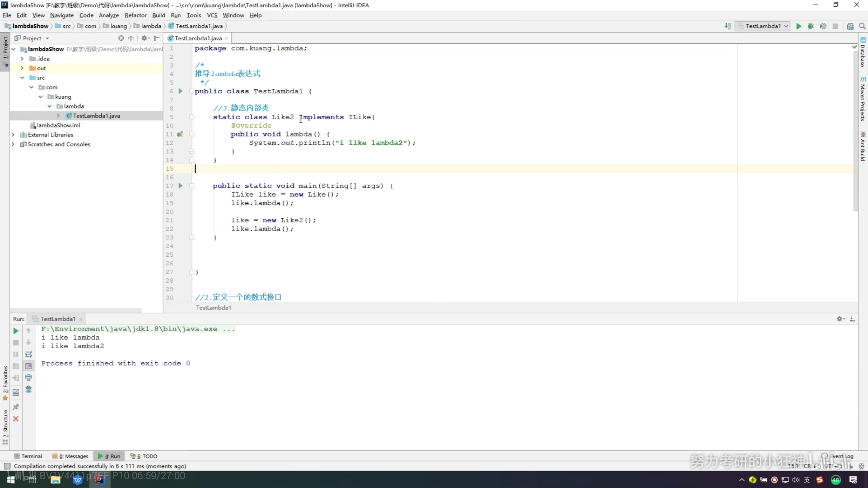The image size is (868, 488).
Task: Collapse all in Project panel
Action: pos(131,38)
